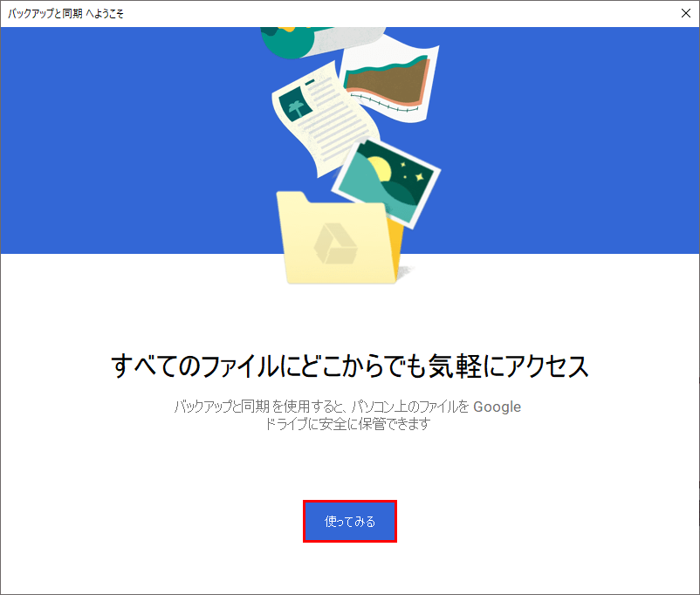
Task: Click the yellow moon in the photo
Action: tap(380, 169)
